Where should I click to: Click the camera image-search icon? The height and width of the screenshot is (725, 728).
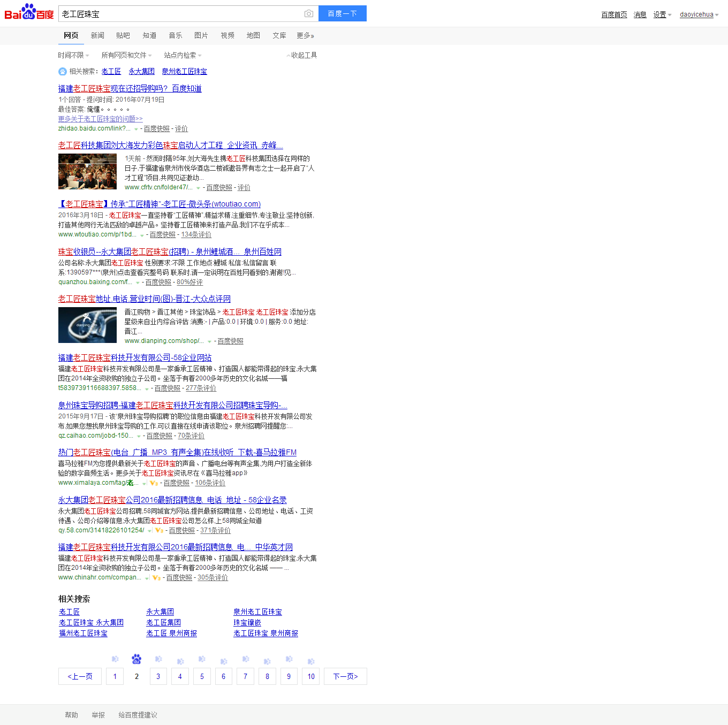click(x=308, y=13)
